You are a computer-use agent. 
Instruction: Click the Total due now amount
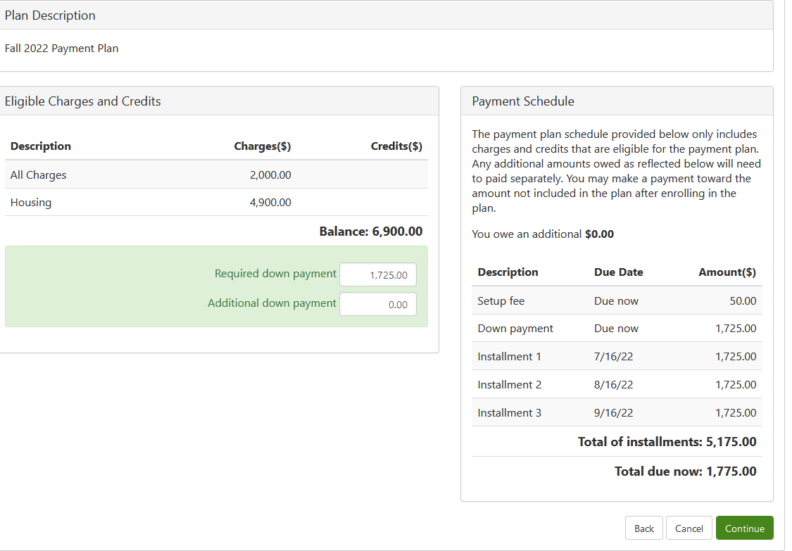tap(685, 471)
